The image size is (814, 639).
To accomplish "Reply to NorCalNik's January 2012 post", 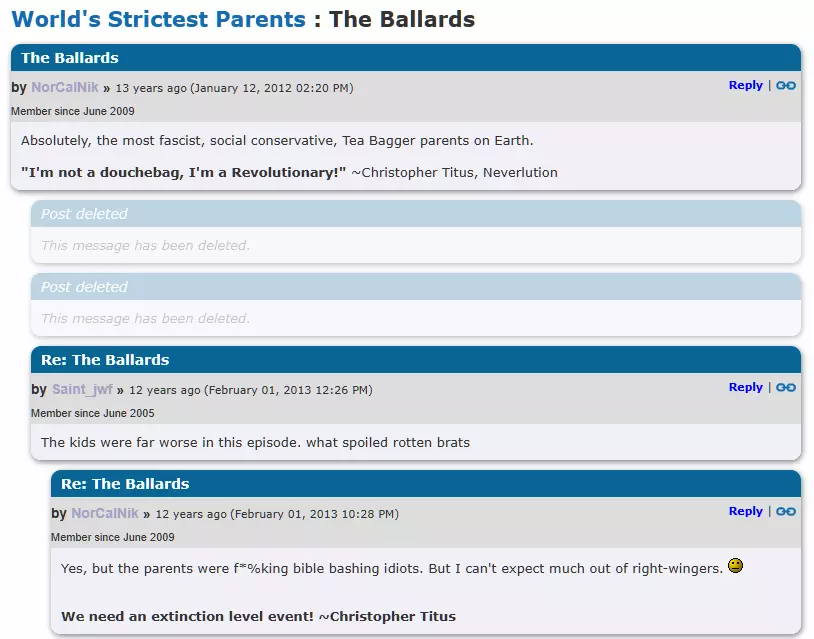I will click(x=745, y=86).
